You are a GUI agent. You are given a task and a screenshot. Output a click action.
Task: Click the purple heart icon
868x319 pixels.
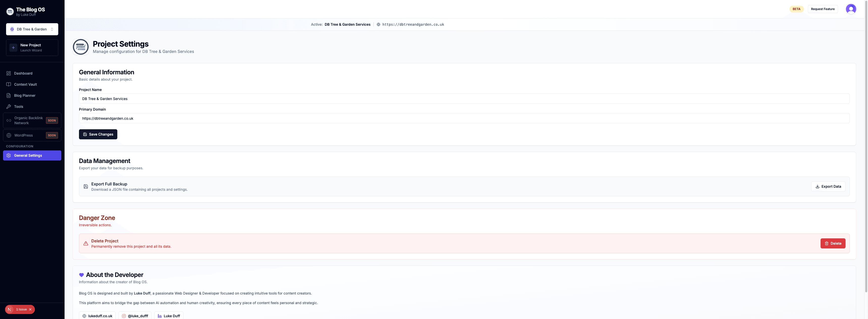[x=81, y=275]
